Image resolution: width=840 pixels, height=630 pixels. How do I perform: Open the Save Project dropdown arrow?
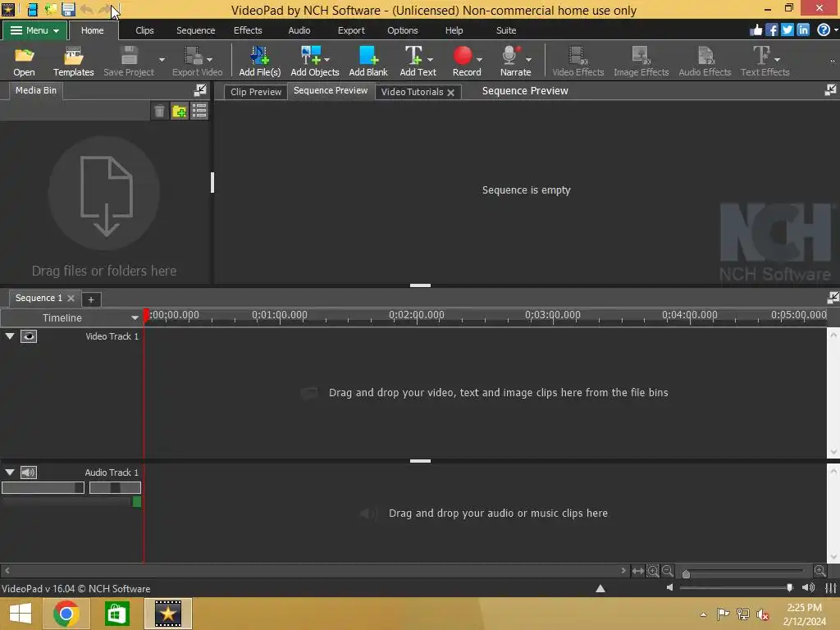162,60
